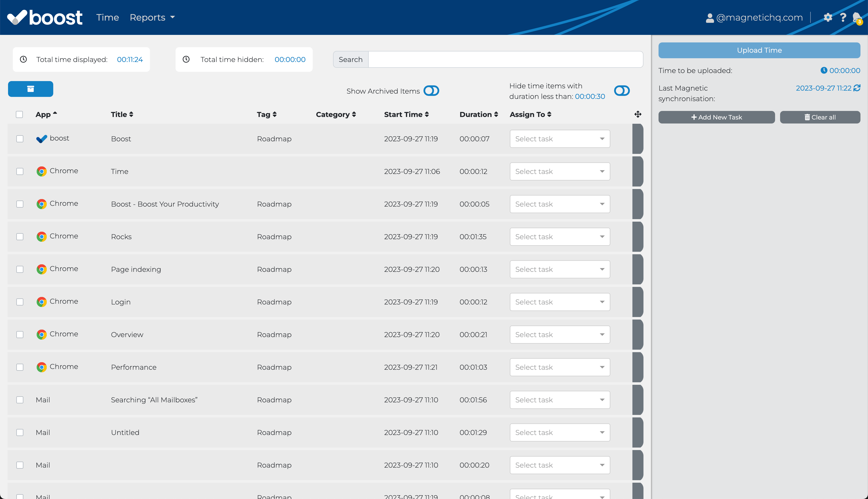Click into the Search input field
The width and height of the screenshot is (868, 499).
tap(505, 60)
